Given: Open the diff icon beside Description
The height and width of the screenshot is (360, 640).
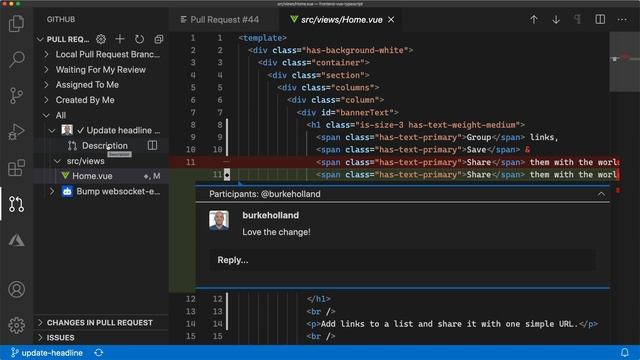Looking at the screenshot, I should [152, 145].
